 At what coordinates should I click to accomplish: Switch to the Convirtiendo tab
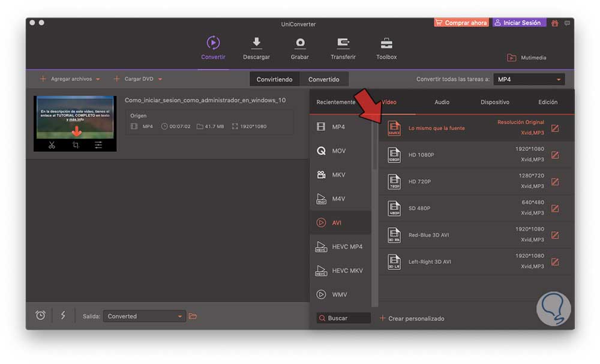pyautogui.click(x=274, y=79)
